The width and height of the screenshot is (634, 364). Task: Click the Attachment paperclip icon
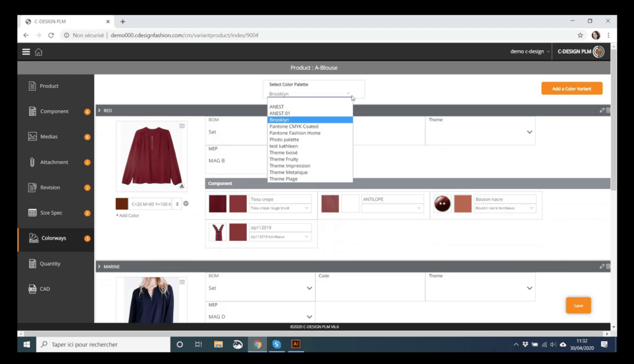[32, 162]
